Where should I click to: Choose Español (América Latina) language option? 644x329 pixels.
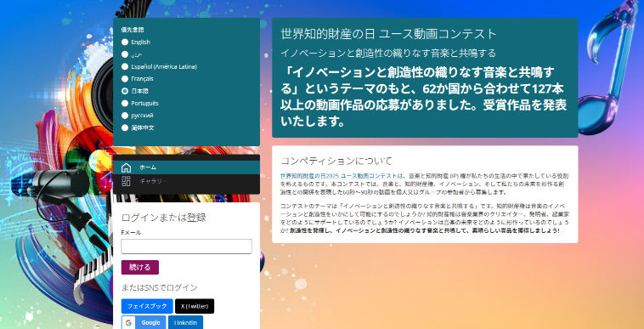click(125, 66)
